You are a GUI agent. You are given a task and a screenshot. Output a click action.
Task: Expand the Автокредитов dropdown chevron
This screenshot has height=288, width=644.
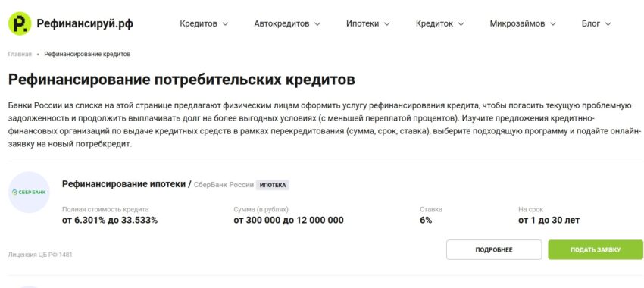[x=317, y=23]
